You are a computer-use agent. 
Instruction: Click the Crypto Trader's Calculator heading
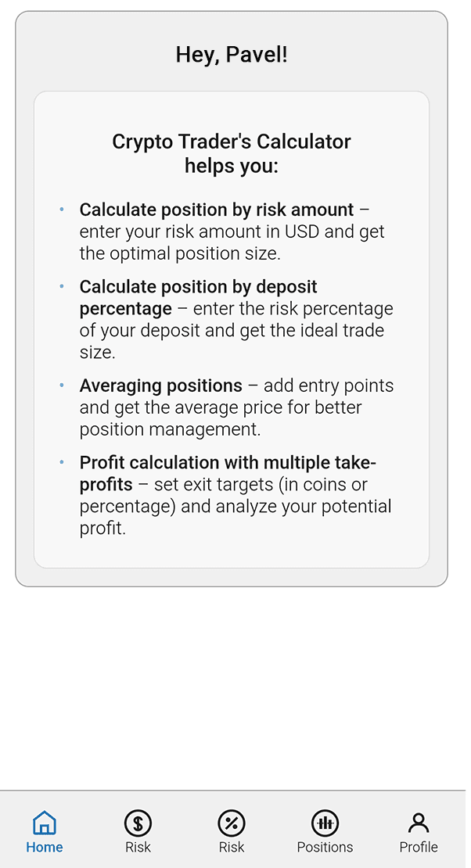231,153
